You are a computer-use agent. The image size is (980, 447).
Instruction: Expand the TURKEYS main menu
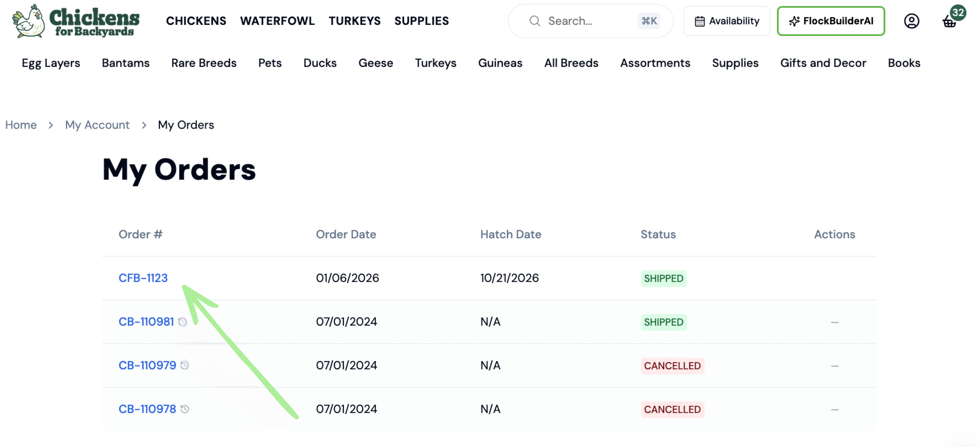click(355, 21)
